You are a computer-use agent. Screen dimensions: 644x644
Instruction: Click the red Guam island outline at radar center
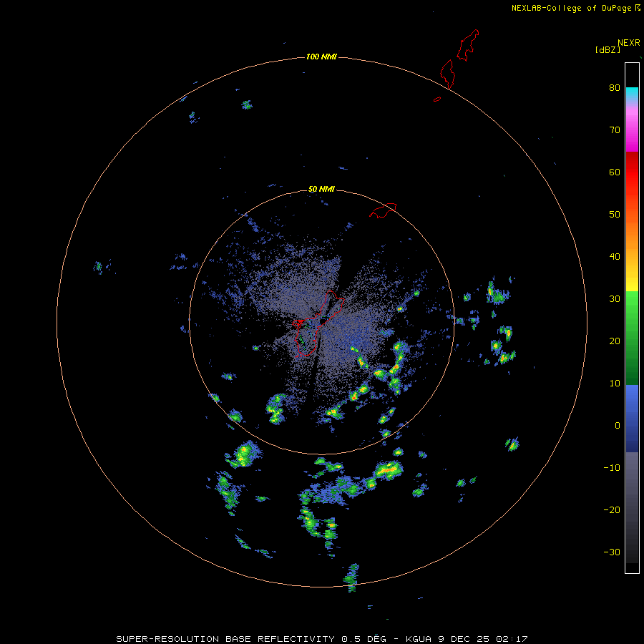coord(318,323)
